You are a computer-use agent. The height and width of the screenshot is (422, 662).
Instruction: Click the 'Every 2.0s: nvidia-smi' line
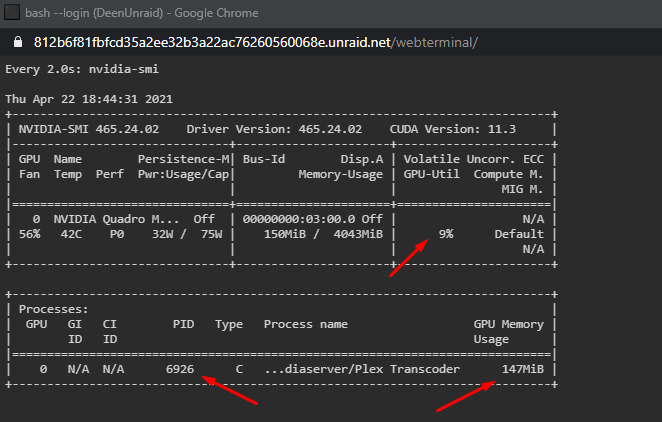(82, 69)
